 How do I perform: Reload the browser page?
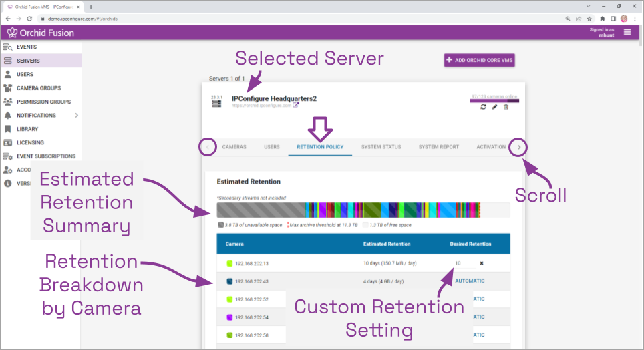tap(29, 19)
